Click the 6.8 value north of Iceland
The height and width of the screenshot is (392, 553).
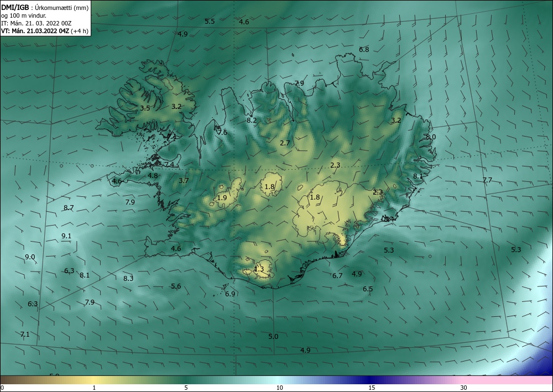(364, 50)
